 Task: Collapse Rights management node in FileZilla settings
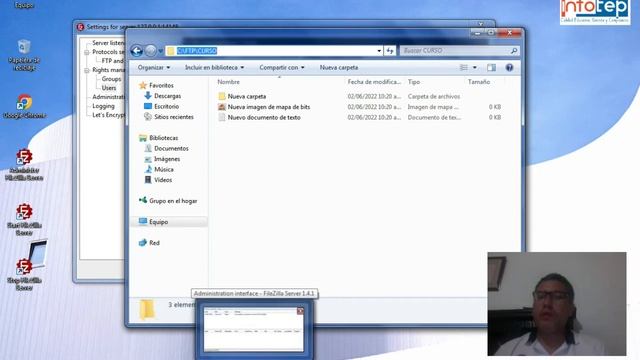point(87,70)
